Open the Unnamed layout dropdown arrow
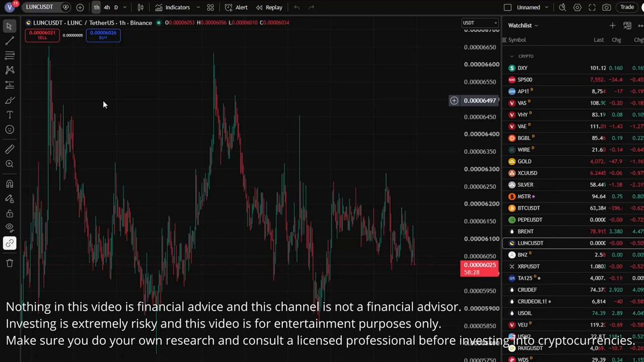Image resolution: width=644 pixels, height=362 pixels. click(x=547, y=8)
